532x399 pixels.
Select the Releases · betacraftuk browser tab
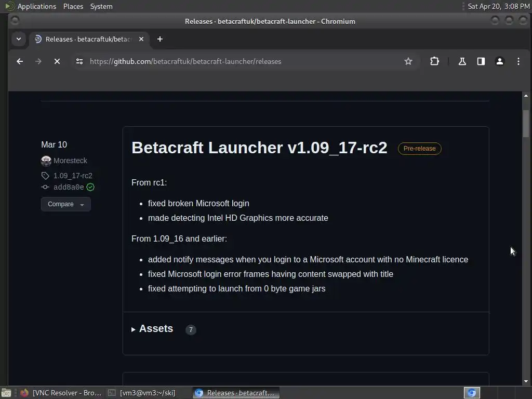pos(88,39)
